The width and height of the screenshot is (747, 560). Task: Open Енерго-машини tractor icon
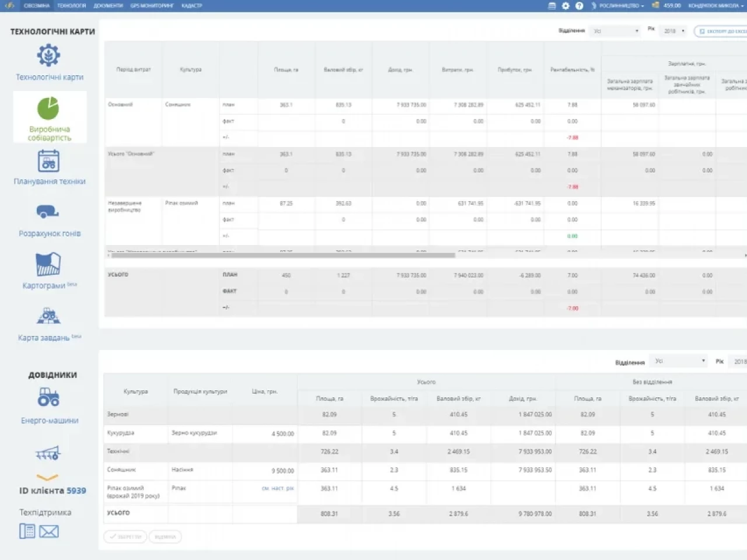48,398
